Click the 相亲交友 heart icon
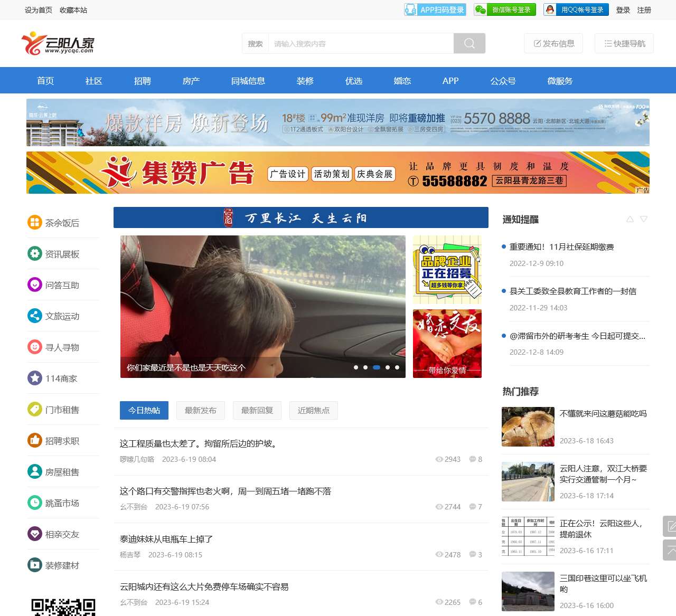The height and width of the screenshot is (616, 676). pos(34,534)
